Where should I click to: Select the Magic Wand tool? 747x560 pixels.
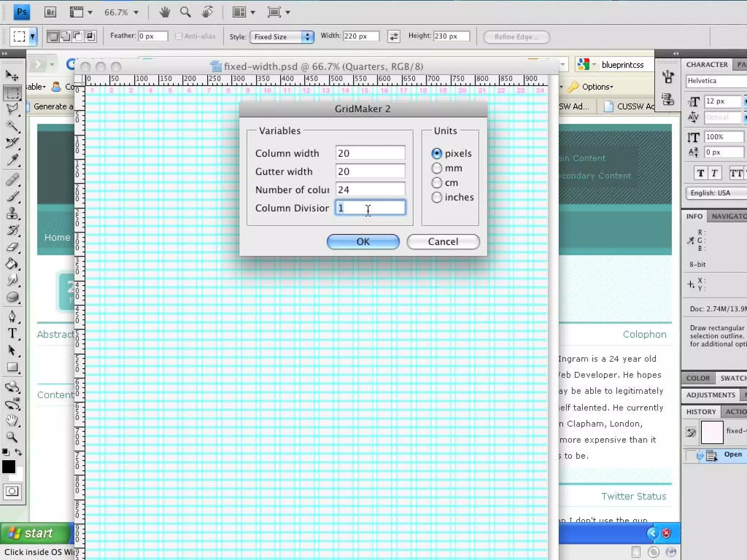pyautogui.click(x=12, y=126)
